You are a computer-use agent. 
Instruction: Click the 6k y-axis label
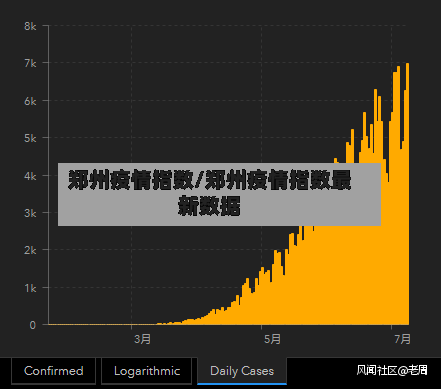[30, 101]
